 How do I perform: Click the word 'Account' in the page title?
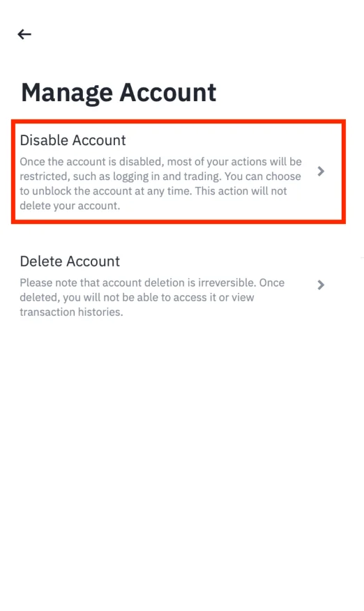(168, 92)
